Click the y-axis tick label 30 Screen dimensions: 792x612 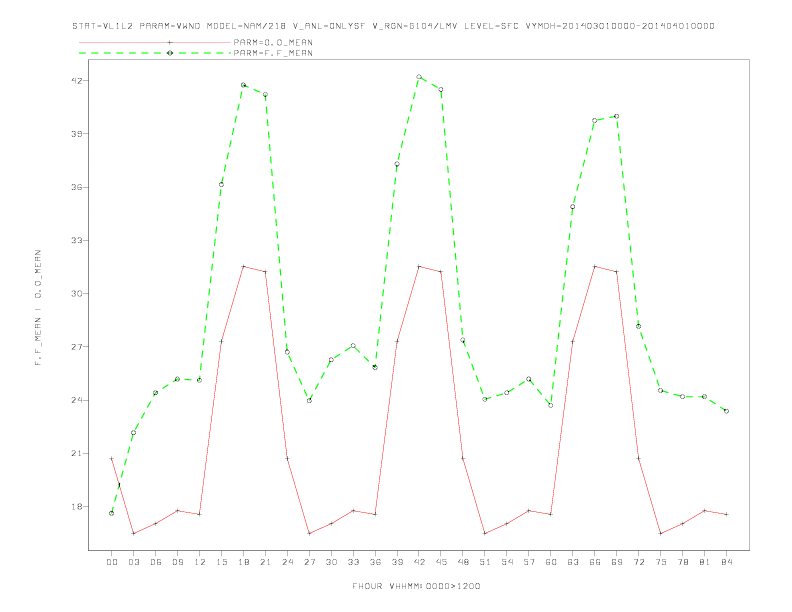pos(77,293)
